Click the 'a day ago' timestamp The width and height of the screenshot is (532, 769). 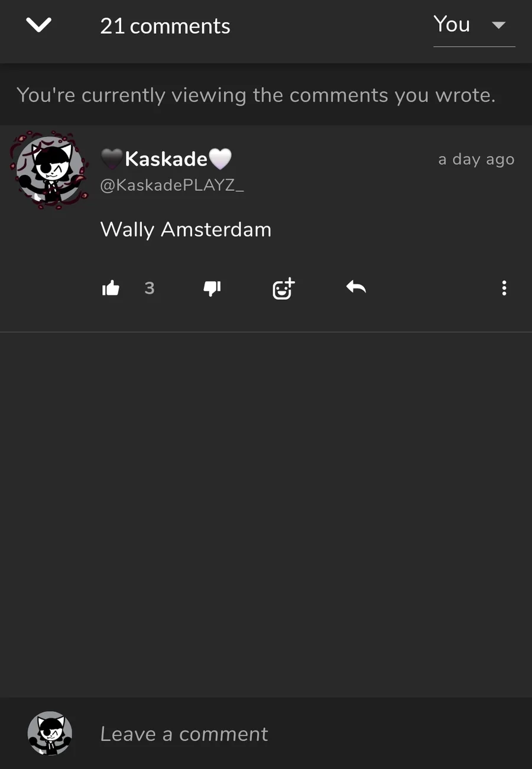(476, 160)
